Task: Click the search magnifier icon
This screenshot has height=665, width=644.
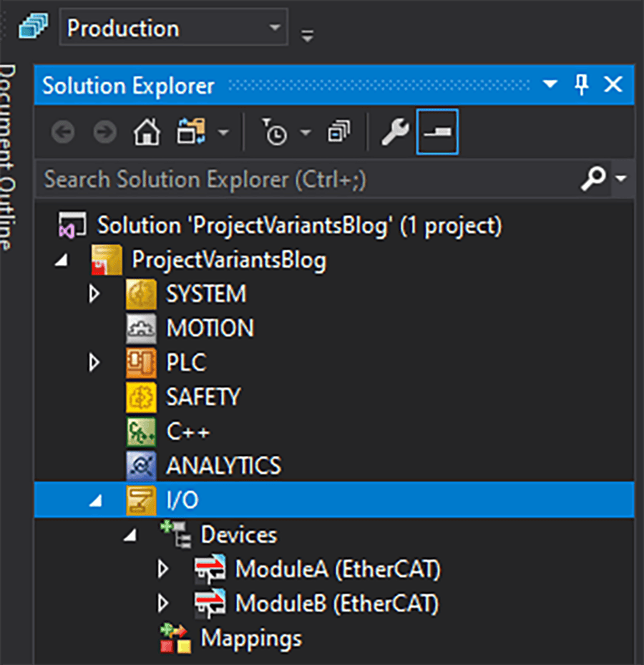Action: click(x=593, y=178)
